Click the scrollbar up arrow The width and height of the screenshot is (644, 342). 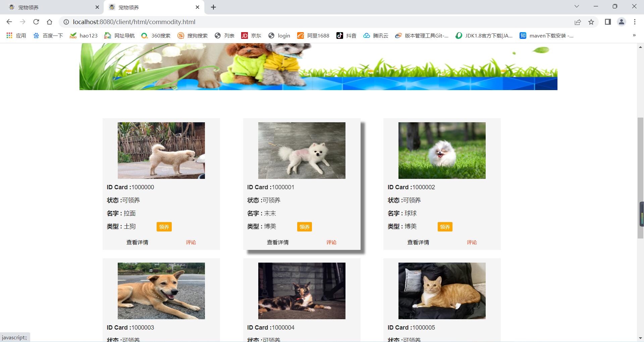coord(641,47)
